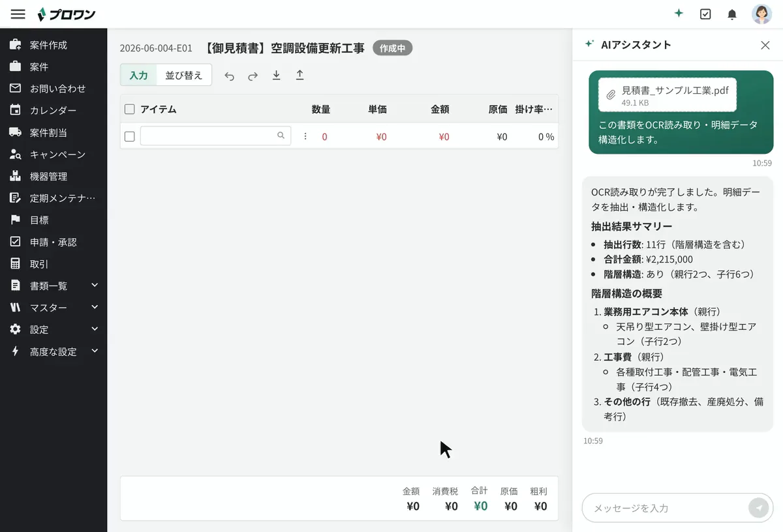783x532 pixels.
Task: Check the first item row checkbox
Action: (x=129, y=136)
